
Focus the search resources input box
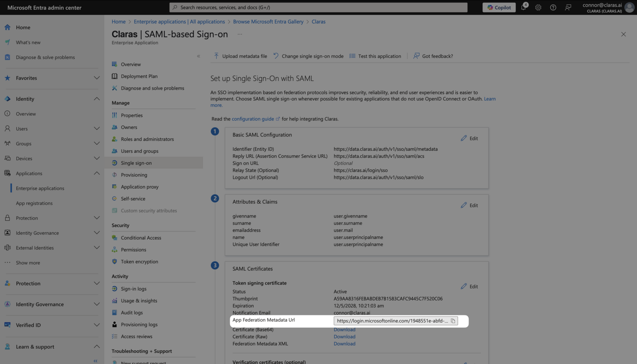click(x=318, y=7)
